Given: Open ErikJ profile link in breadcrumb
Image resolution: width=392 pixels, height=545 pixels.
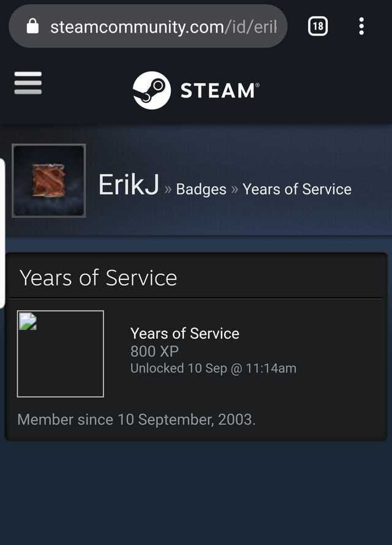Looking at the screenshot, I should pyautogui.click(x=129, y=185).
